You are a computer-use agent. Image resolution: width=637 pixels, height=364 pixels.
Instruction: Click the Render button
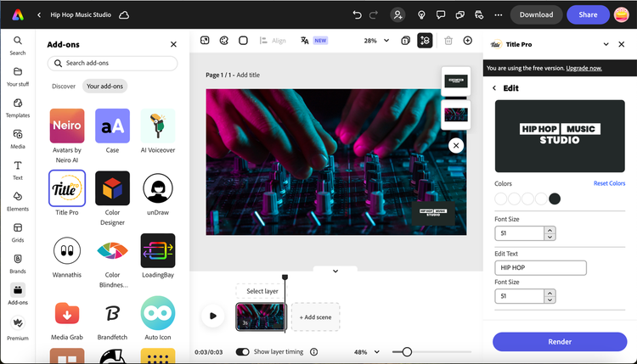pyautogui.click(x=560, y=342)
